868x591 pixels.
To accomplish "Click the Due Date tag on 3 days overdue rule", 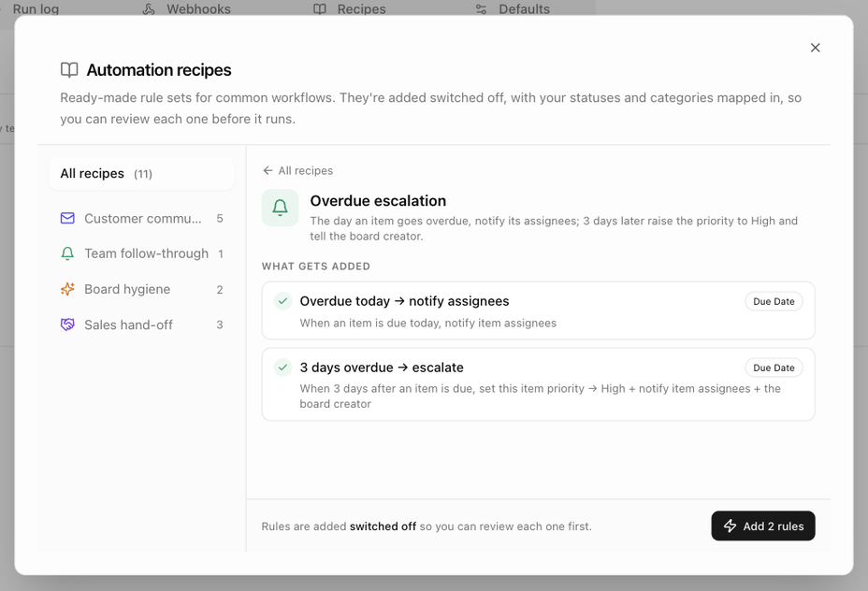I will click(x=774, y=368).
